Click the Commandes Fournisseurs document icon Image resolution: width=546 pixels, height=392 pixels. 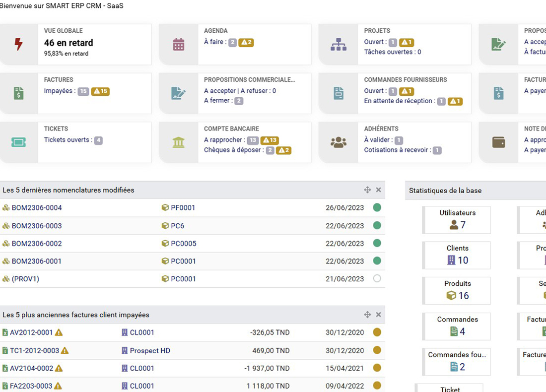click(x=339, y=93)
